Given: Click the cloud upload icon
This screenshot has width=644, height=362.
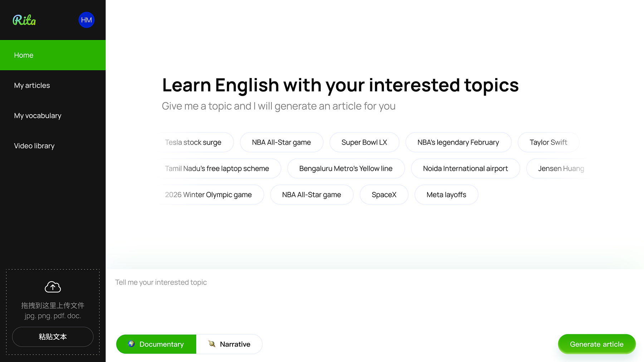Looking at the screenshot, I should [53, 287].
